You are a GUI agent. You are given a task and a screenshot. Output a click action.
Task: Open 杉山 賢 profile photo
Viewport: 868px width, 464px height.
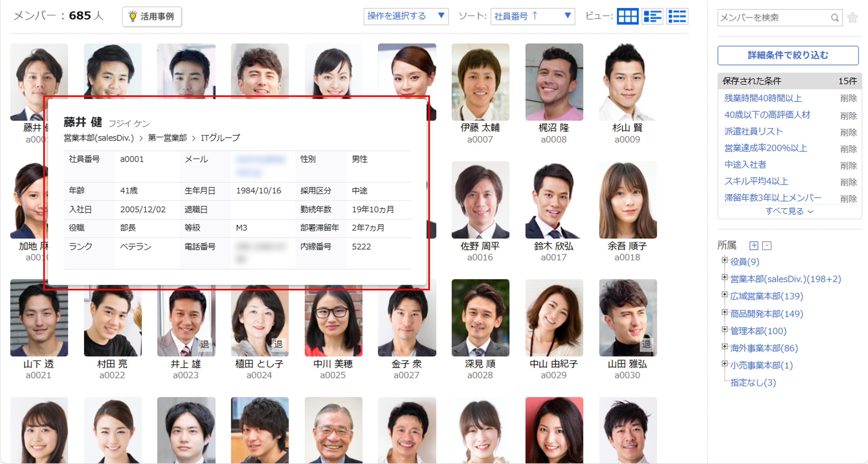pos(627,82)
